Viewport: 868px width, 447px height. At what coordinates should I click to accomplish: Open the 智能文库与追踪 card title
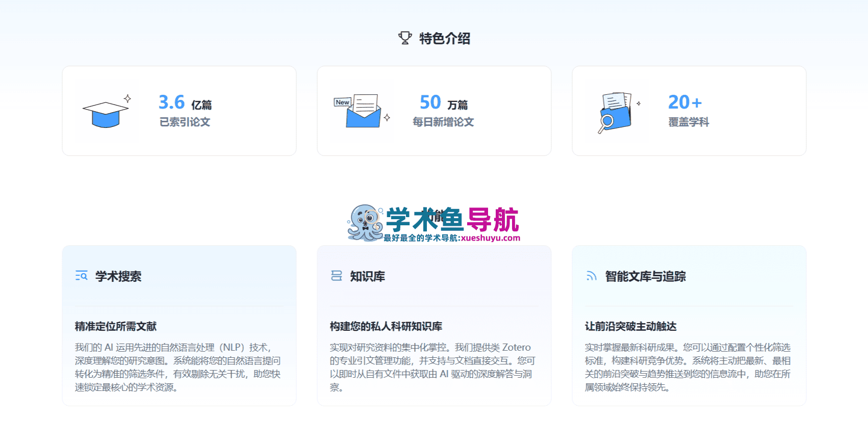click(645, 276)
